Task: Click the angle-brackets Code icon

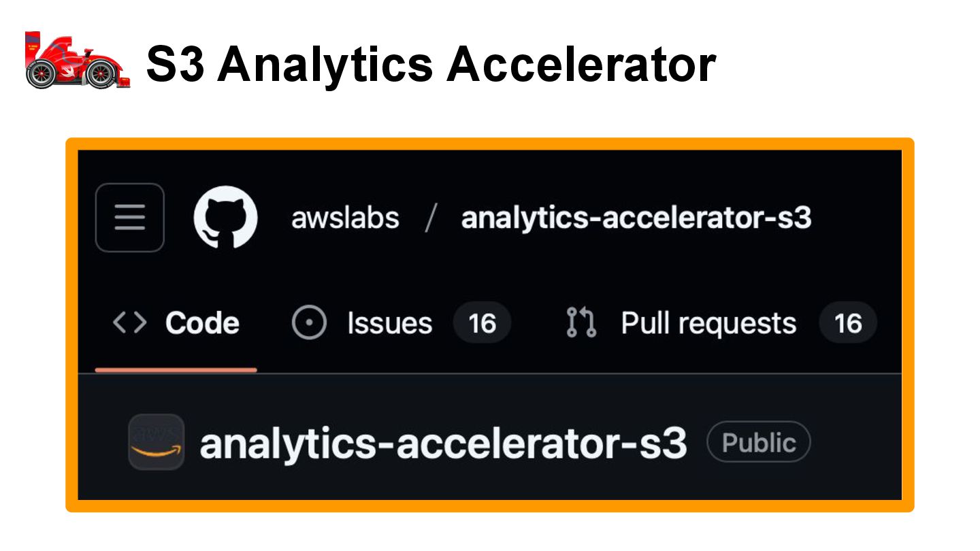Action: (129, 323)
